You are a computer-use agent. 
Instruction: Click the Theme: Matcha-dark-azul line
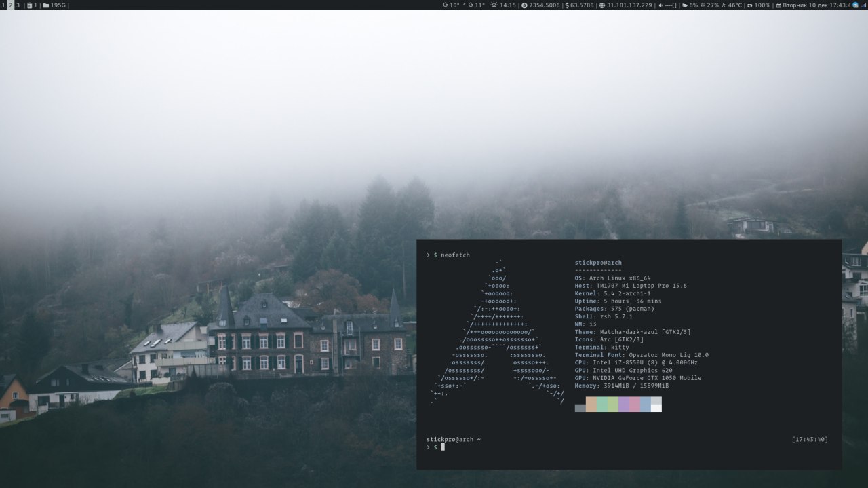click(633, 332)
